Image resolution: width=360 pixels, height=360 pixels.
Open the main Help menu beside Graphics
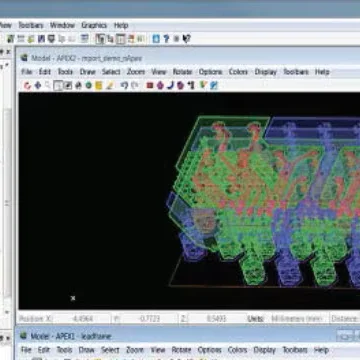pos(121,25)
